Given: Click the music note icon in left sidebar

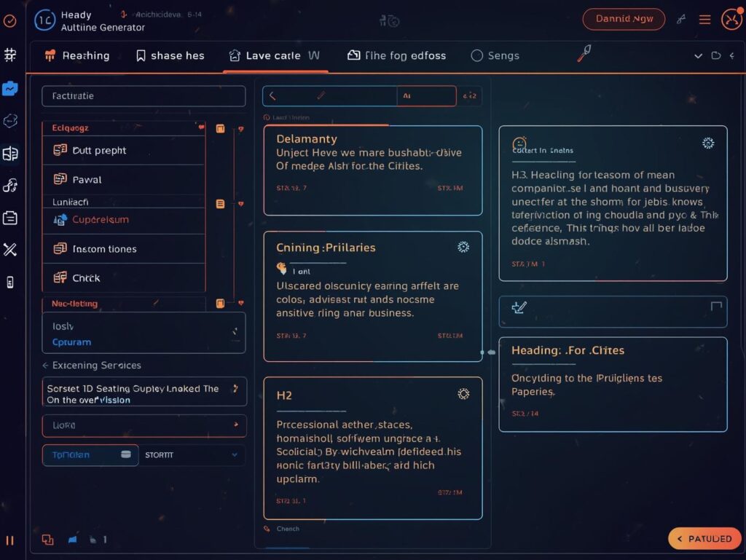Looking at the screenshot, I should click(x=10, y=185).
